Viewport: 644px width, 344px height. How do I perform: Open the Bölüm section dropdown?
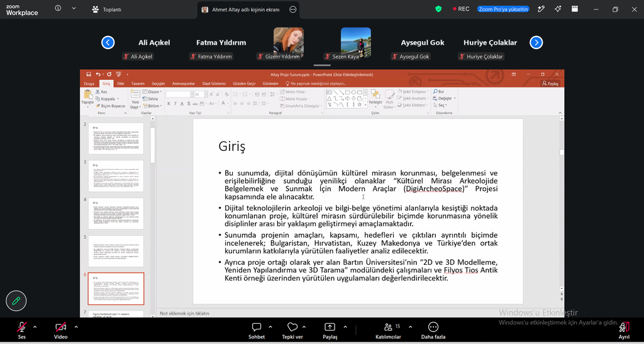[152, 106]
